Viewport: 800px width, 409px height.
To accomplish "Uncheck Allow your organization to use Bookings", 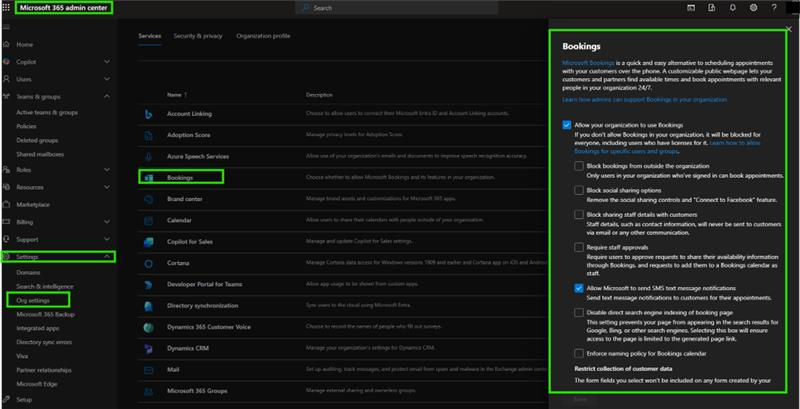I will 566,125.
